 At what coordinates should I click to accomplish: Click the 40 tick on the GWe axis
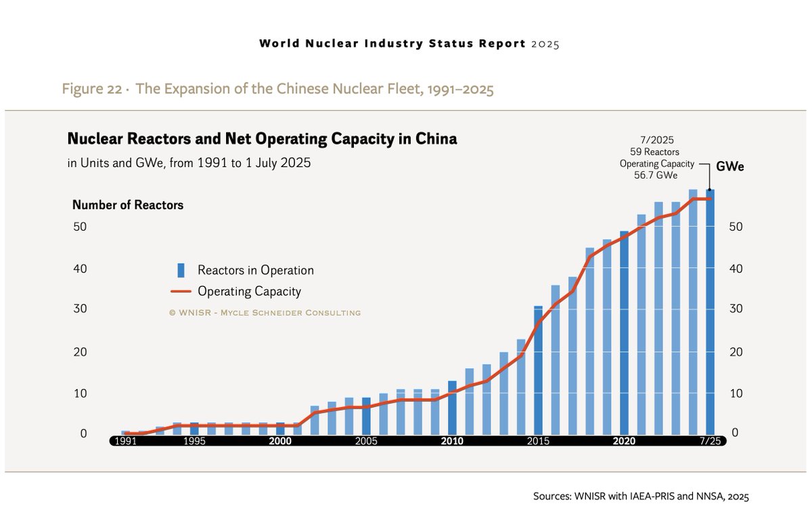coord(736,269)
